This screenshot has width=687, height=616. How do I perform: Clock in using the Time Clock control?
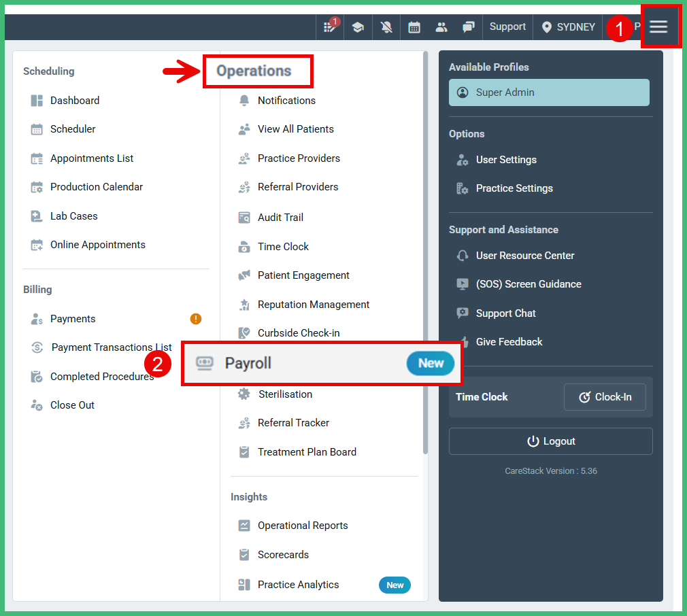[x=605, y=396]
